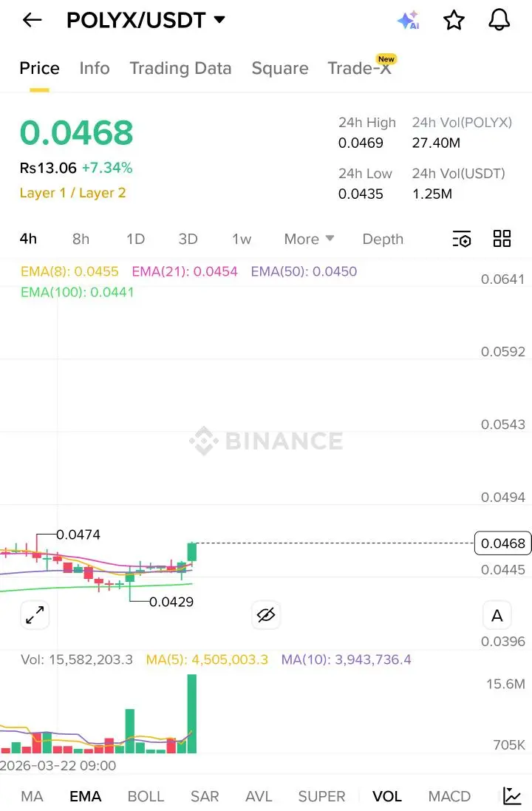Select the 1w timeframe

(242, 239)
